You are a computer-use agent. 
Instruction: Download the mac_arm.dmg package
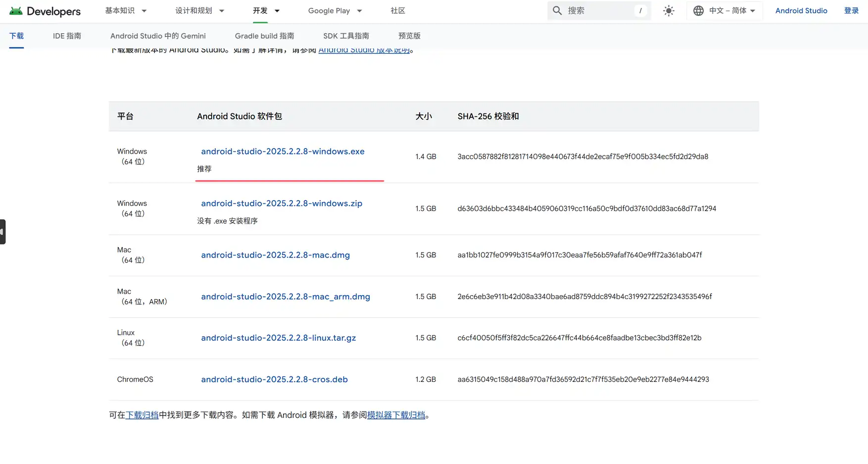(x=286, y=297)
